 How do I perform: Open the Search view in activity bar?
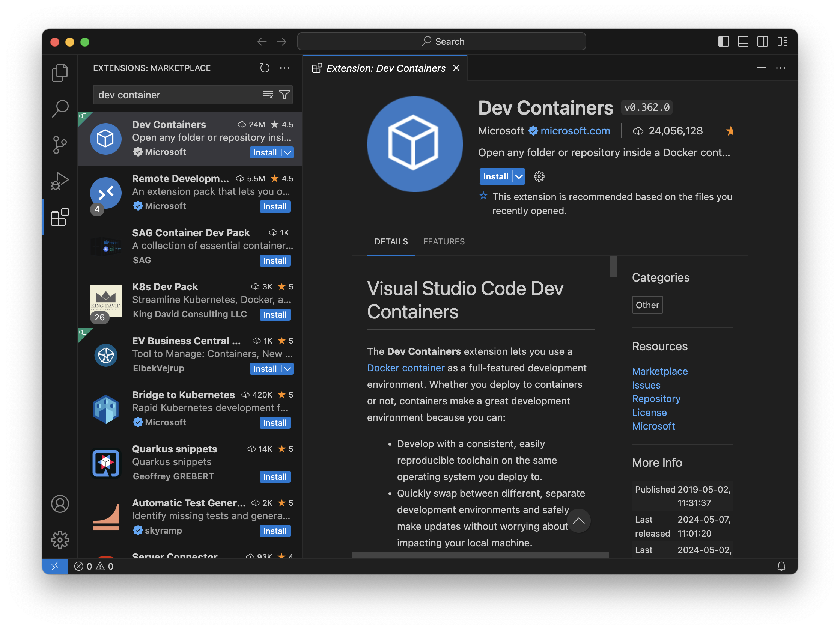(60, 109)
